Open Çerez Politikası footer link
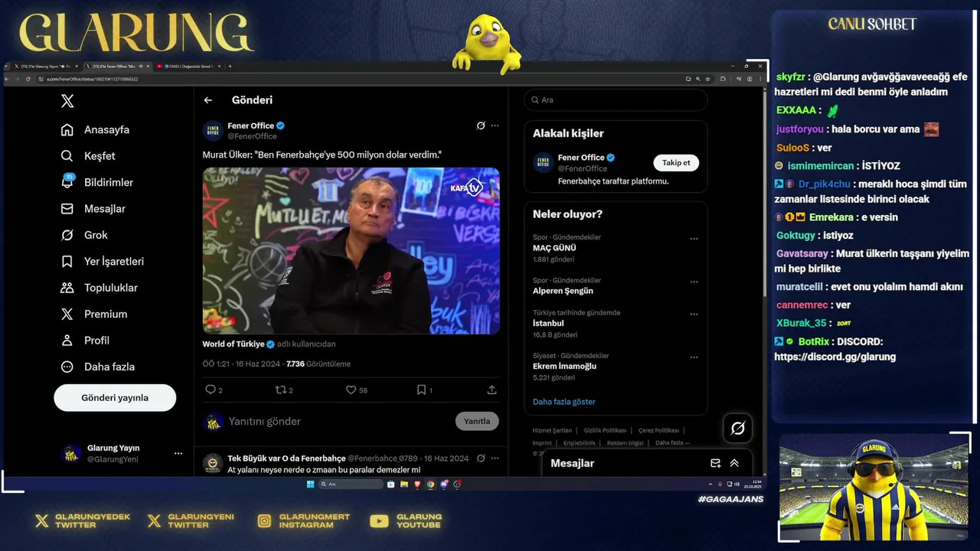This screenshot has width=980, height=551. [x=658, y=431]
